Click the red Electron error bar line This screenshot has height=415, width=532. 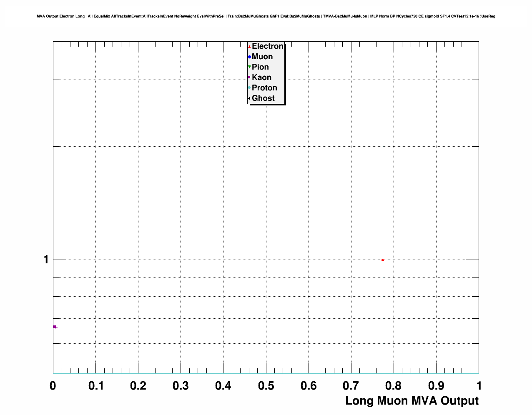[x=383, y=260]
